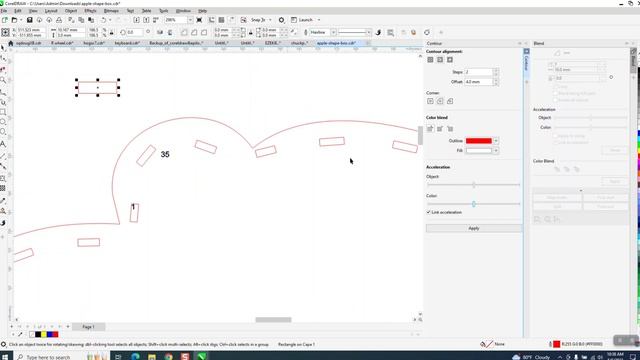Toggle the lock ratio padlock icon
Screen dimensions: 640x360
[111, 32]
